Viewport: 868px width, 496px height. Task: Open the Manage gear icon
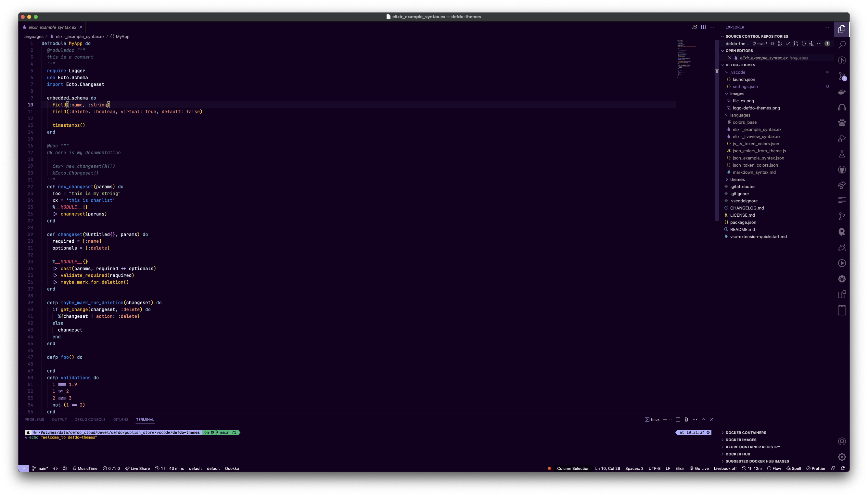(x=842, y=457)
